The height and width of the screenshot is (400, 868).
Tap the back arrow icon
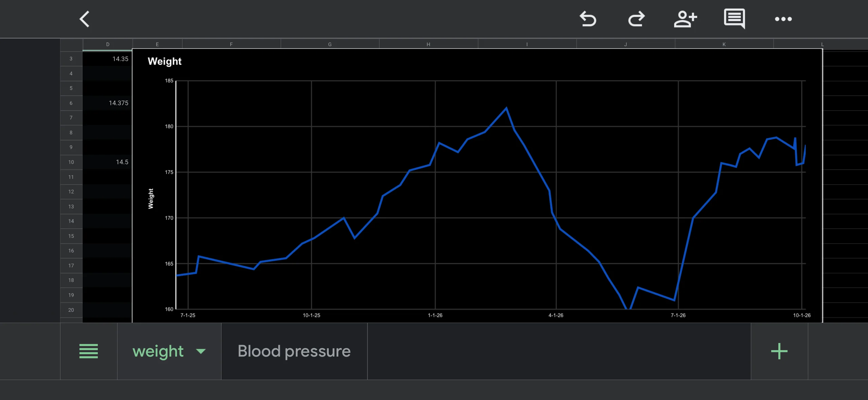pos(85,19)
